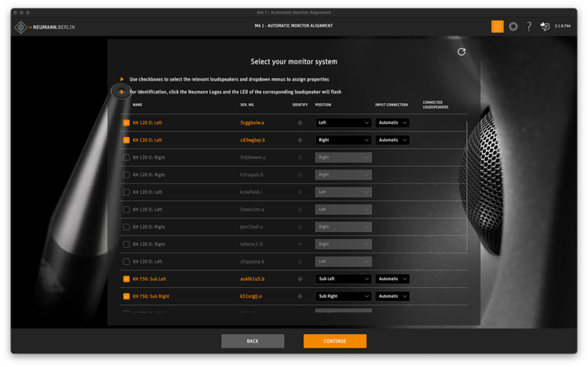The width and height of the screenshot is (588, 367).
Task: Open help with the question mark icon
Action: 529,27
